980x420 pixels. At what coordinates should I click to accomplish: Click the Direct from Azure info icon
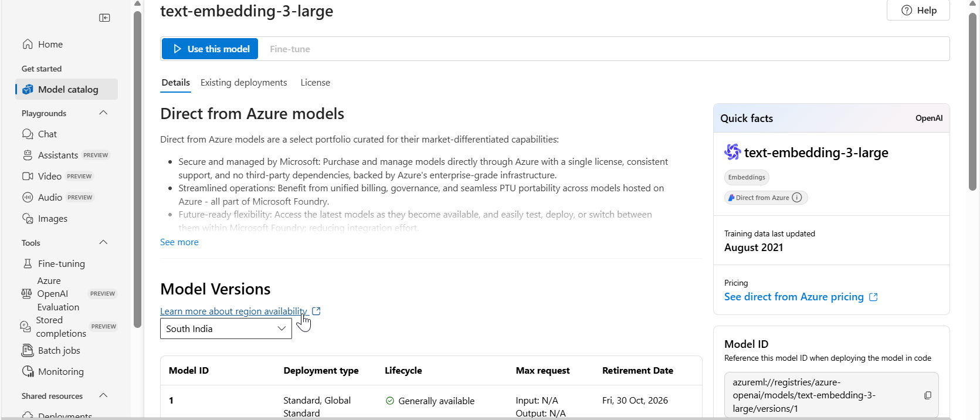(x=797, y=198)
